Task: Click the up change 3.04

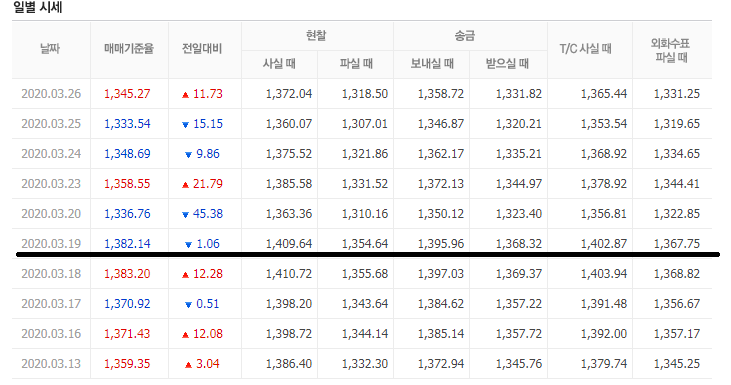Action: coord(202,364)
